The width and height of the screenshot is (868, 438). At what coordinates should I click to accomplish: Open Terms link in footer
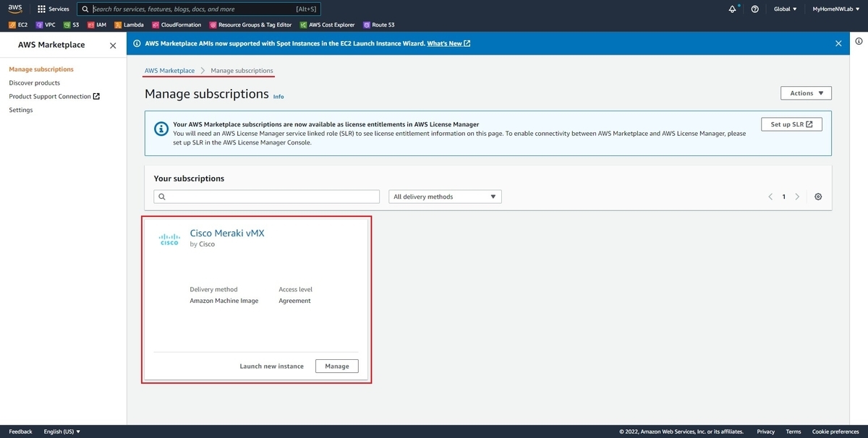(x=793, y=431)
